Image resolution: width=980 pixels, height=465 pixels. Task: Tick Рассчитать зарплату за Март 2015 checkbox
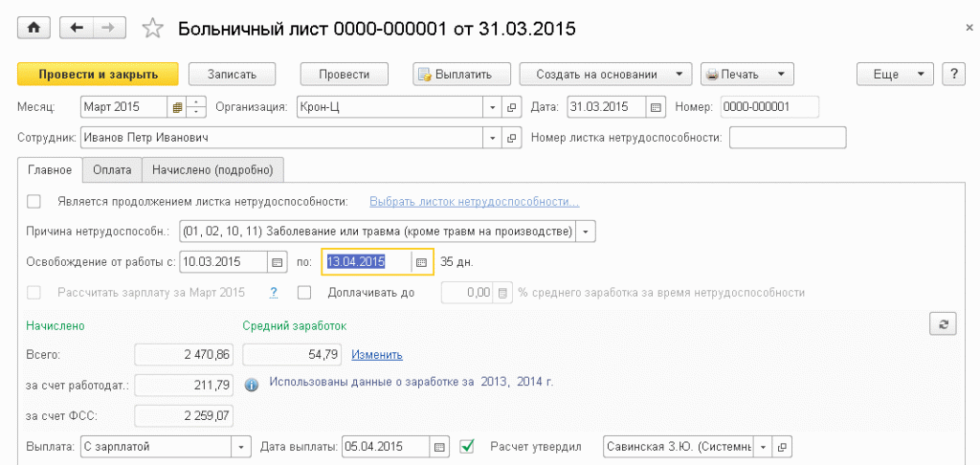[x=33, y=293]
